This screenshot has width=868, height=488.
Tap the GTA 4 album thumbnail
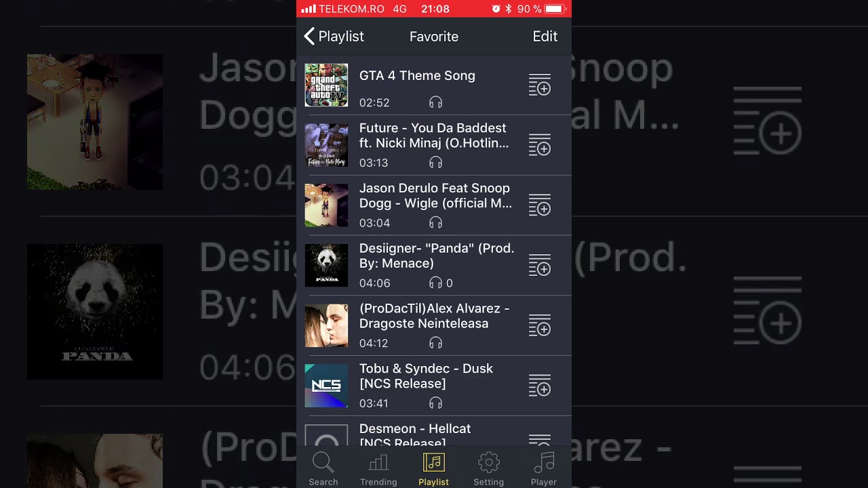pos(326,85)
